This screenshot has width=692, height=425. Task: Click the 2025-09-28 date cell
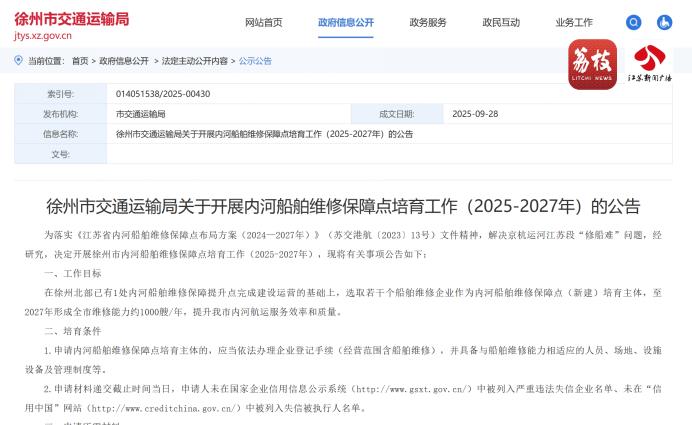pyautogui.click(x=475, y=114)
